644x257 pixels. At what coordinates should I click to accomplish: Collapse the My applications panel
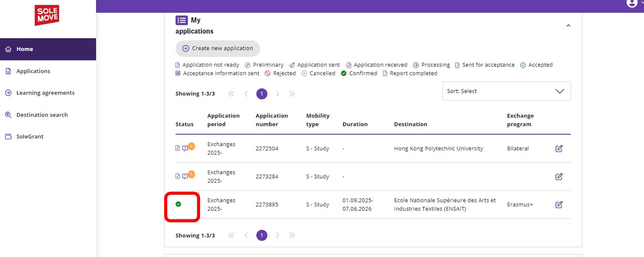[x=568, y=26]
